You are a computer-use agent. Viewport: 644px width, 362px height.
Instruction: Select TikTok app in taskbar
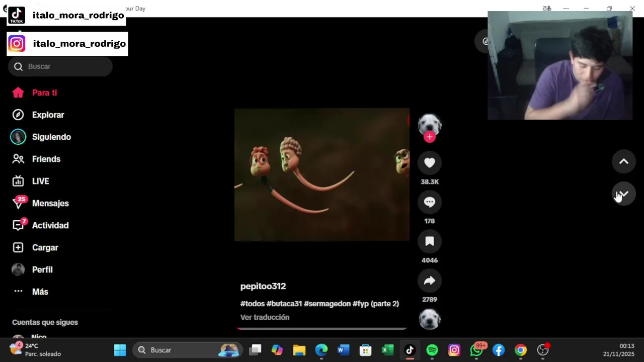tap(410, 350)
